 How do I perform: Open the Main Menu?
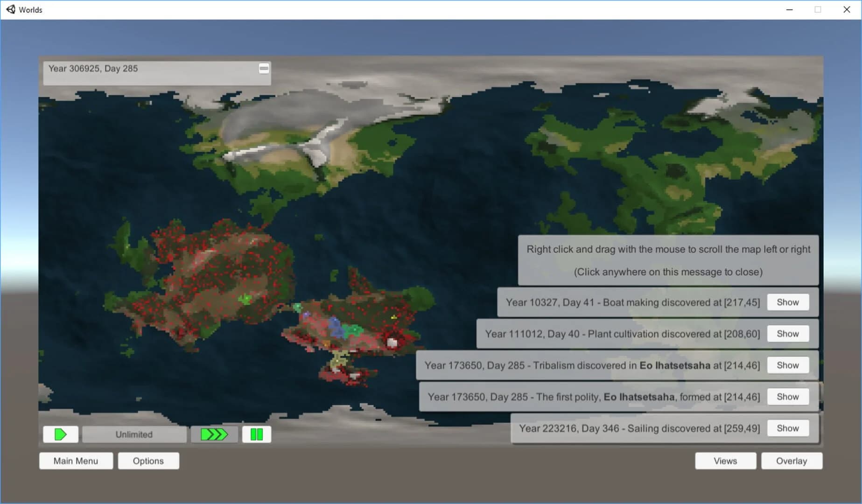(76, 461)
